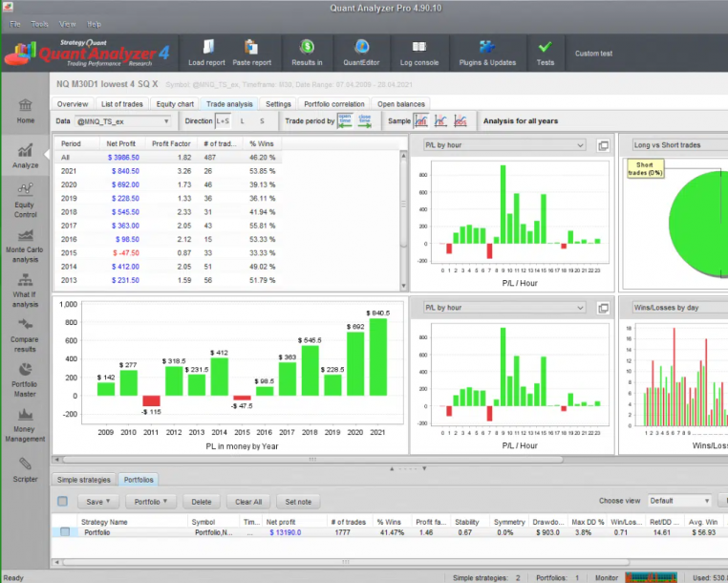The height and width of the screenshot is (583, 728).
Task: Select Analyze in the sidebar
Action: (25, 156)
